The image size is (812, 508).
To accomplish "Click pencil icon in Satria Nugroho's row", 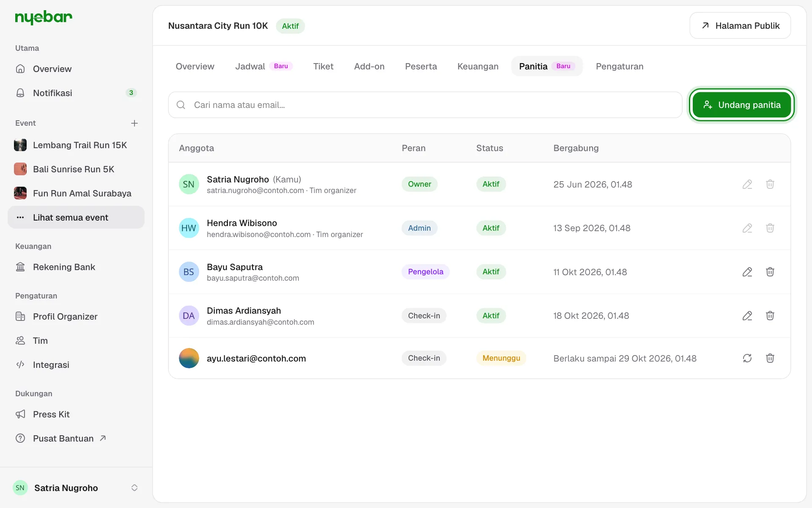I will pos(747,184).
